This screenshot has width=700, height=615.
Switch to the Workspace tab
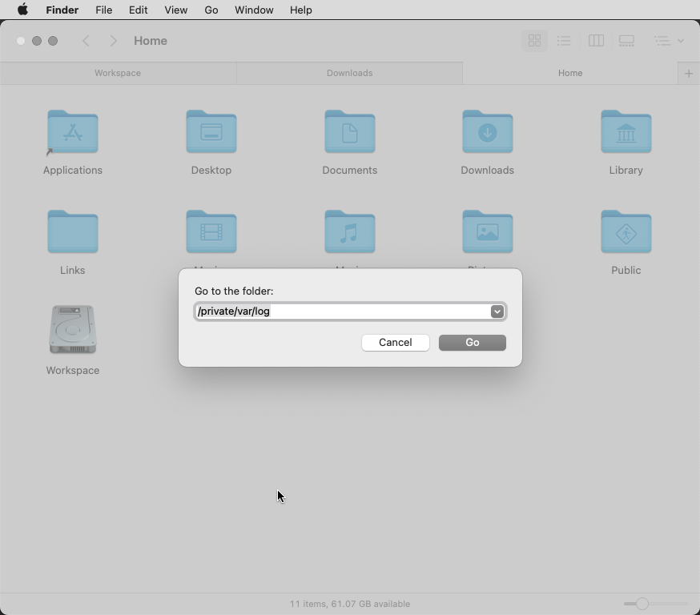[x=118, y=73]
